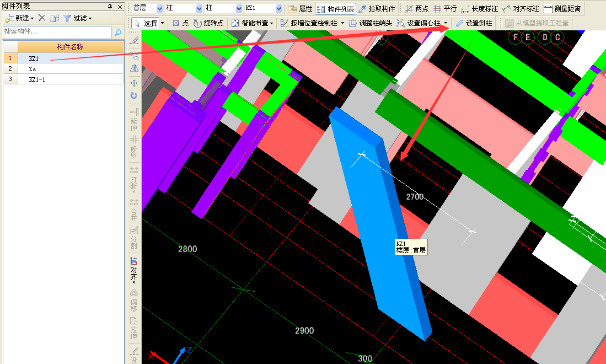Click the 延伸 extend tool
The width and height of the screenshot is (606, 364).
[x=134, y=120]
